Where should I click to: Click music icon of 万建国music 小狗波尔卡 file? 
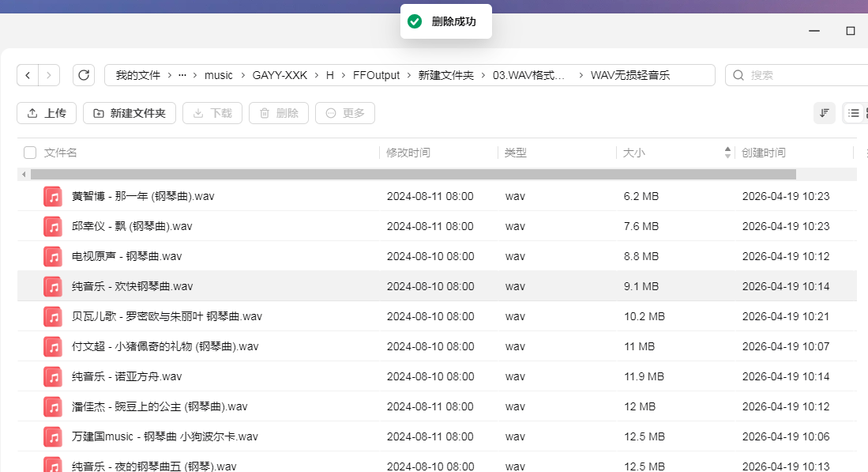(53, 436)
